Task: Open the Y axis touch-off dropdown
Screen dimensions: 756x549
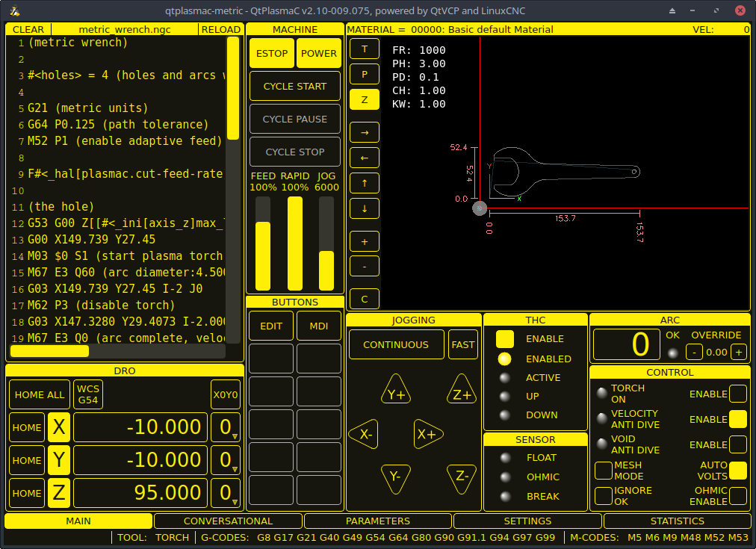Action: 225,460
